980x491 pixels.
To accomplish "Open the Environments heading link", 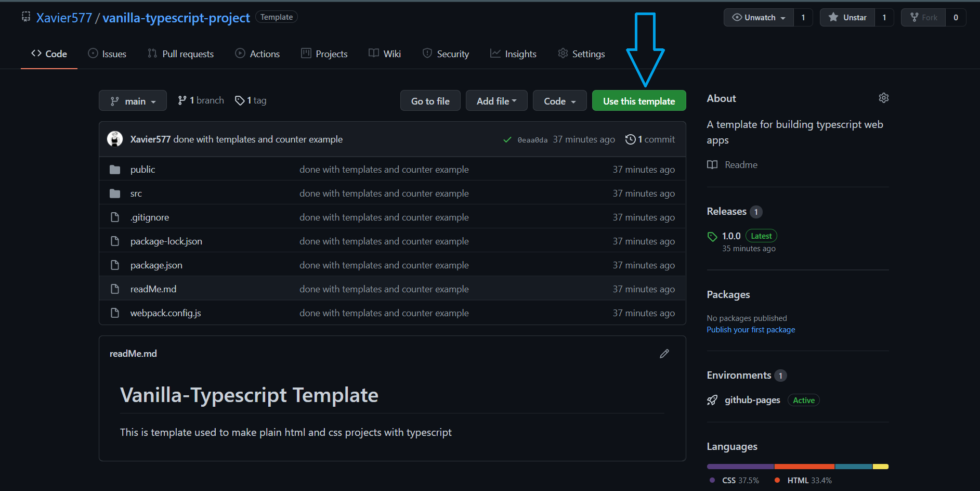I will coord(739,375).
